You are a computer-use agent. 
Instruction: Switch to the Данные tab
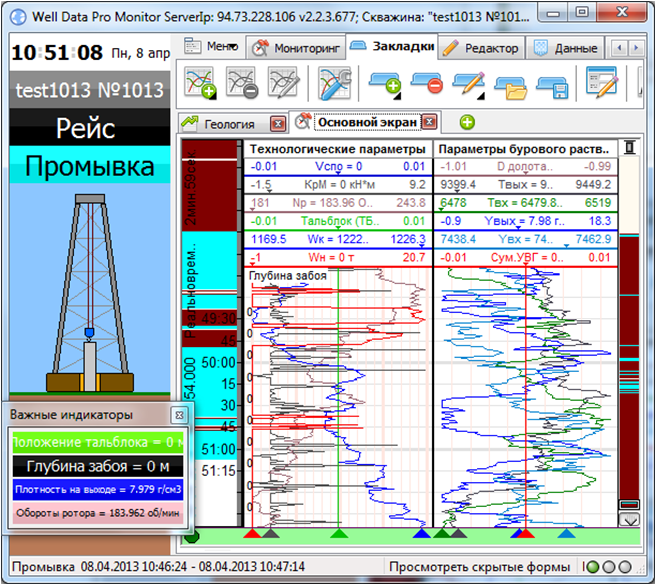point(565,49)
